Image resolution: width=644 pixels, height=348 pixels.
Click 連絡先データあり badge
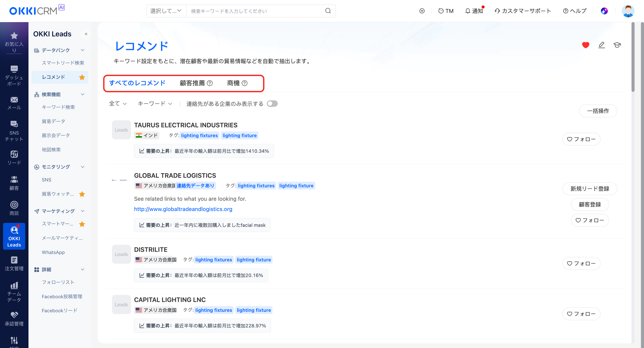195,186
